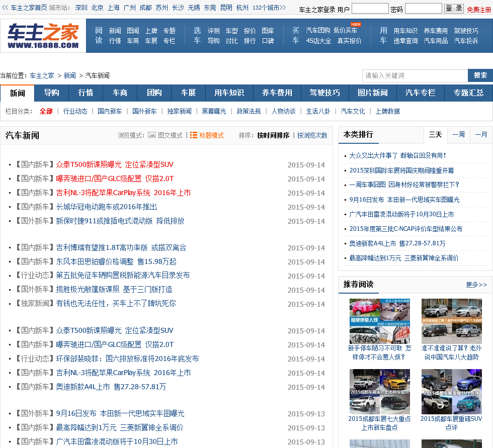Open 4S店大全 in top navigation
The width and height of the screenshot is (493, 448).
tap(318, 41)
